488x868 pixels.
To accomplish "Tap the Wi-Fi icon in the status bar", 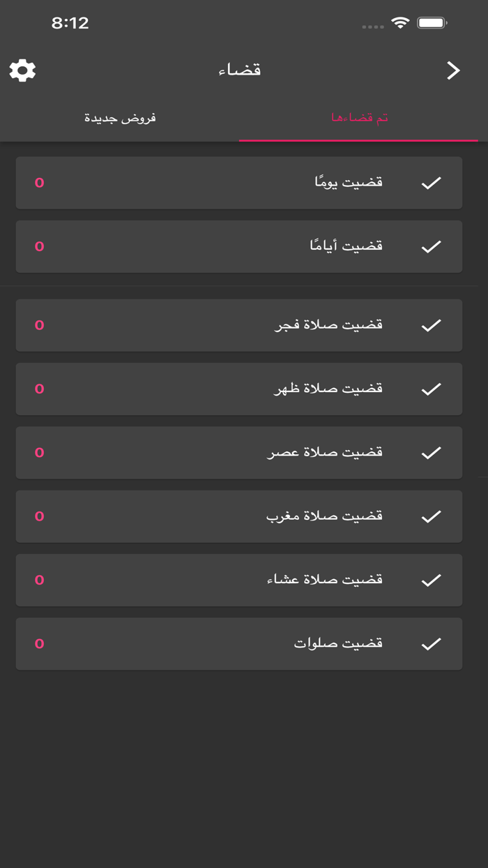I will point(400,22).
